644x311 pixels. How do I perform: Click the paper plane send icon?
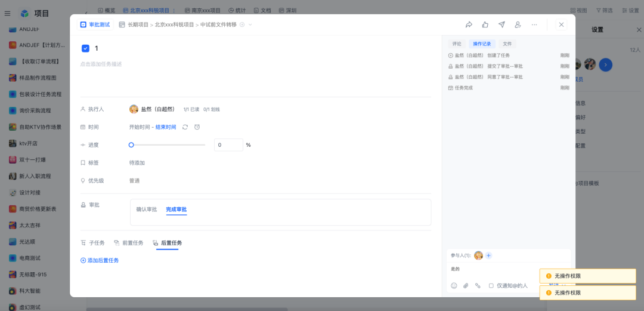click(501, 24)
